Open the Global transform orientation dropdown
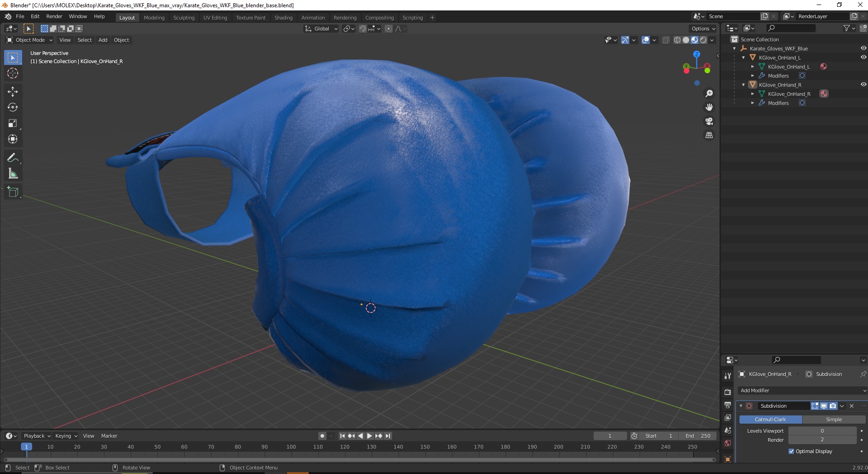The image size is (868, 474). 321,29
